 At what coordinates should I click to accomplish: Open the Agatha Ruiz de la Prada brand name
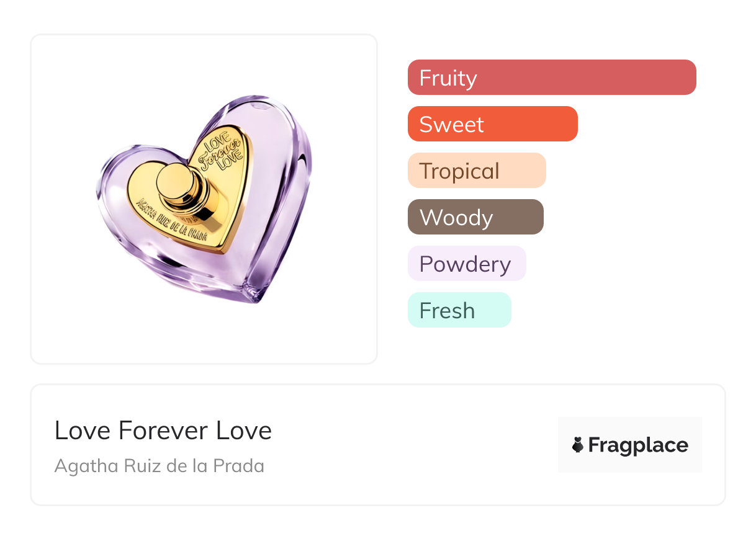click(160, 466)
